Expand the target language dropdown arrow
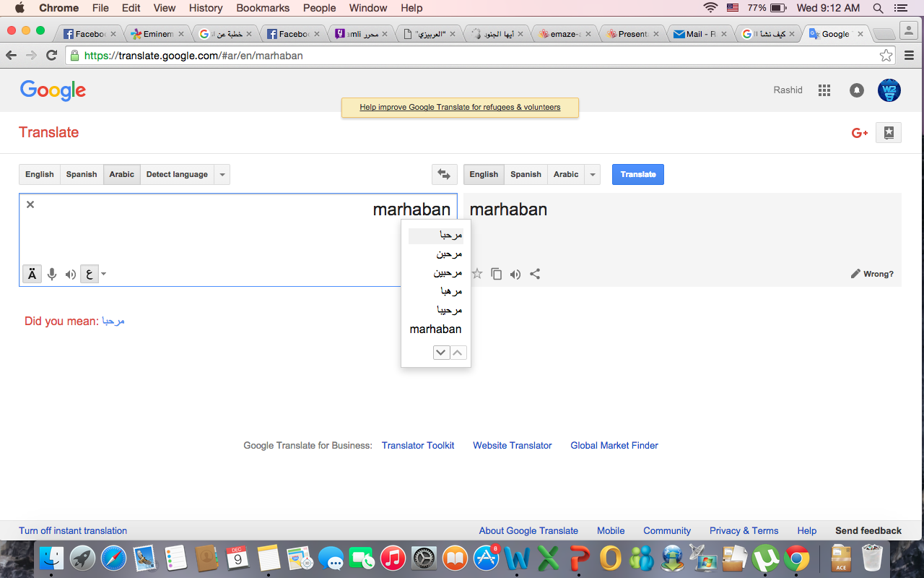924x578 pixels. 593,174
